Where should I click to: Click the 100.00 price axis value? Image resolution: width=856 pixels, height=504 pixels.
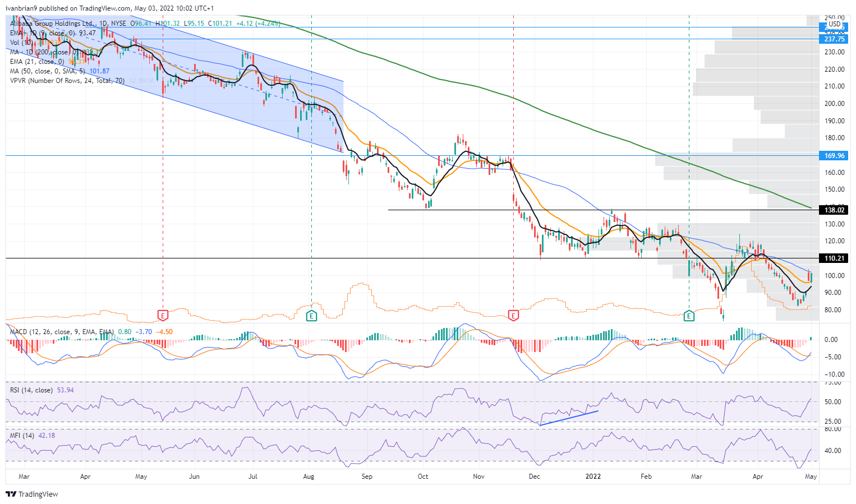pyautogui.click(x=834, y=276)
